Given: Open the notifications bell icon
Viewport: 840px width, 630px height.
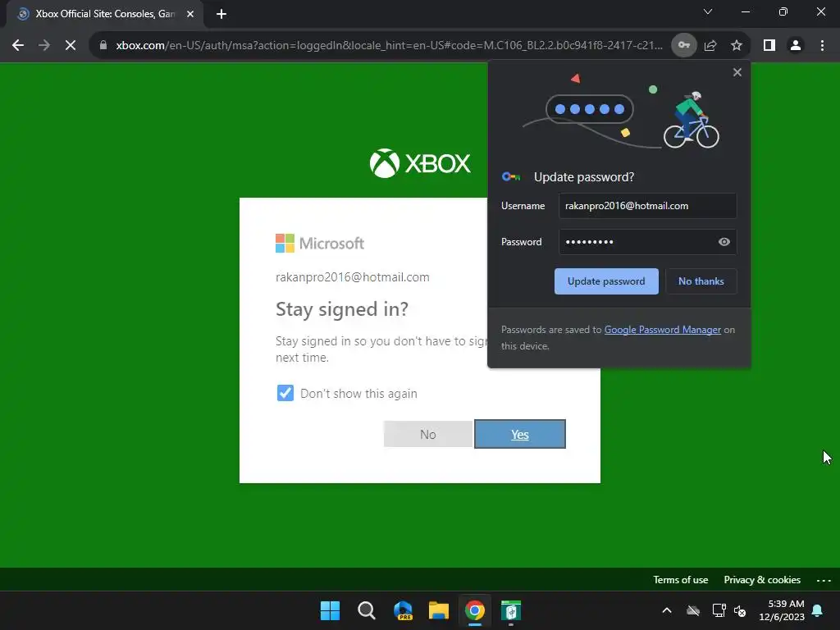Looking at the screenshot, I should click(x=818, y=610).
